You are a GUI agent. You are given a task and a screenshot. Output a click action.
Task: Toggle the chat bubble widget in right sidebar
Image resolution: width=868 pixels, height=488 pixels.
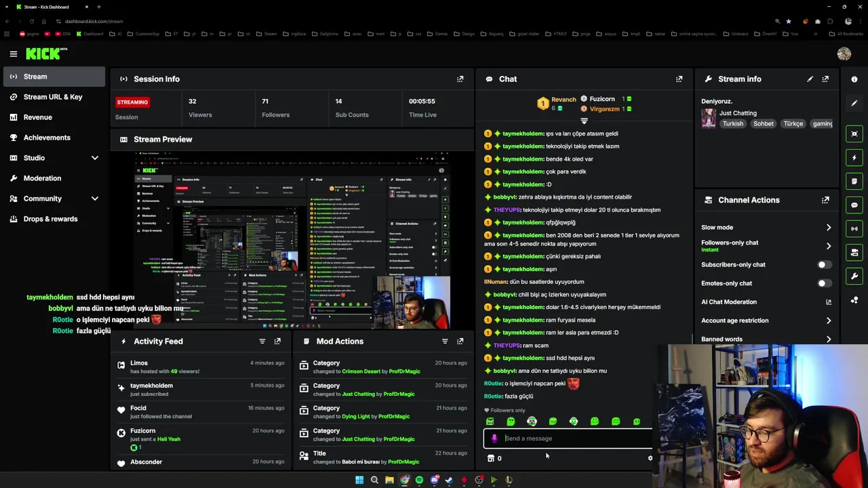pos(854,205)
